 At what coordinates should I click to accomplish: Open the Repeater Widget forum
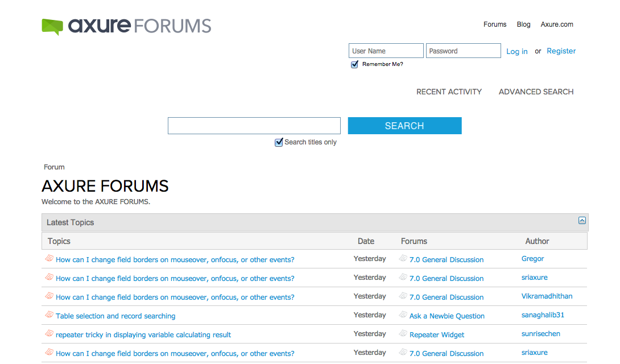[x=437, y=334]
